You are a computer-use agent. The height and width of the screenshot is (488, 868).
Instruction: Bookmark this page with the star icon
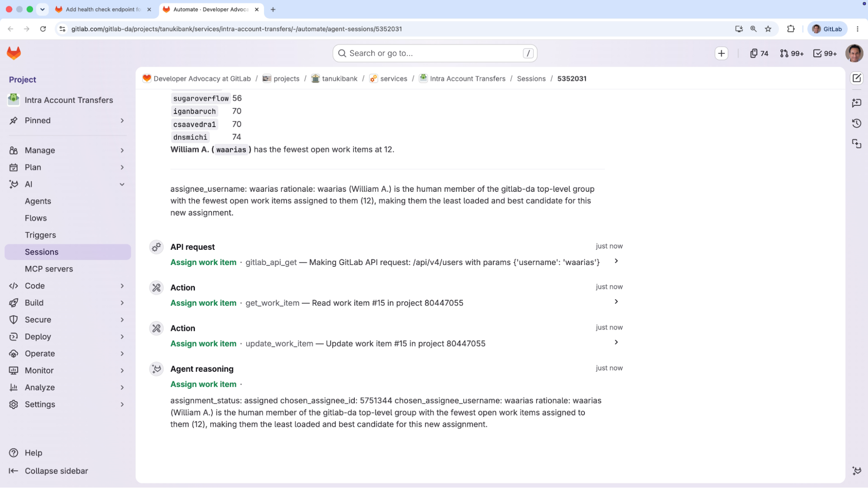pyautogui.click(x=768, y=29)
